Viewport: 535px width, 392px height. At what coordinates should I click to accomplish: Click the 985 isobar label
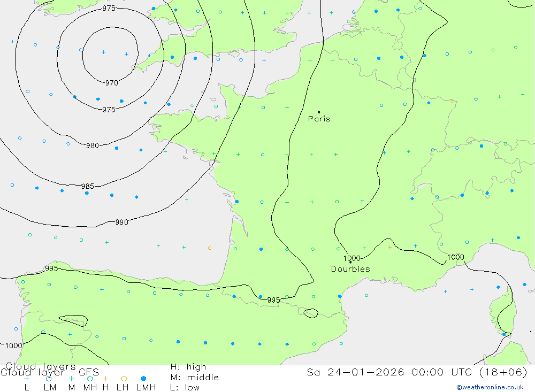click(x=88, y=186)
